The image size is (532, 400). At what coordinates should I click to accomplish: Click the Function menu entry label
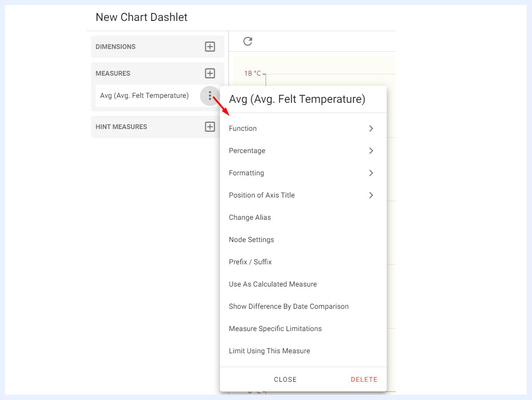click(x=243, y=128)
